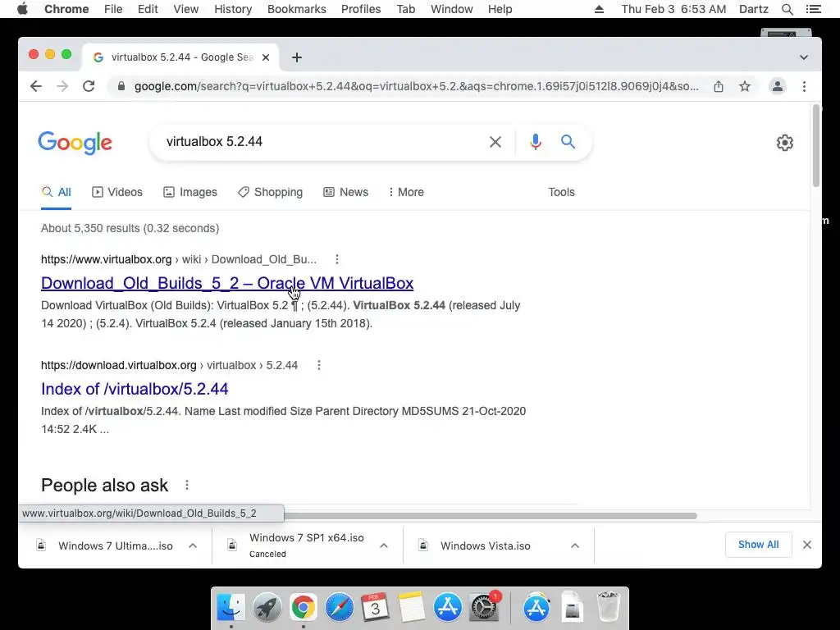Select the All results tab
This screenshot has width=840, height=630.
tap(57, 192)
